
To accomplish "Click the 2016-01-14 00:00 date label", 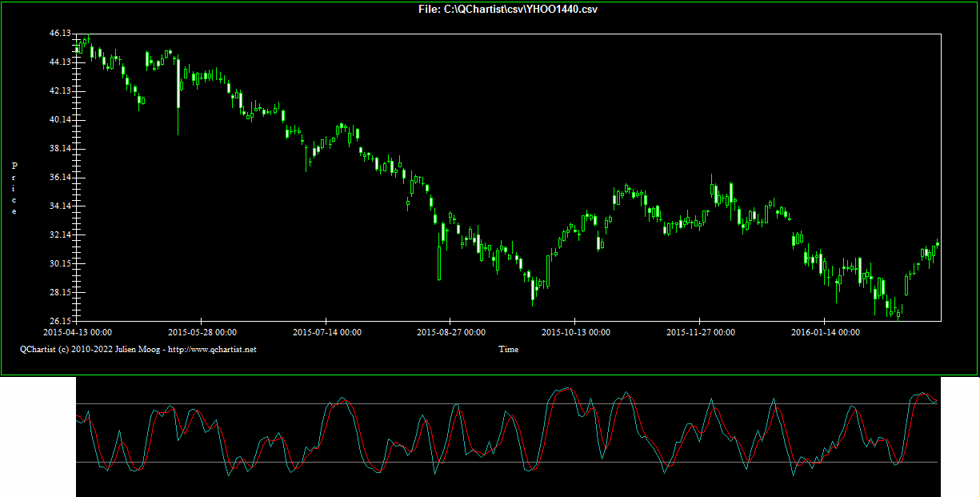I will pos(825,332).
